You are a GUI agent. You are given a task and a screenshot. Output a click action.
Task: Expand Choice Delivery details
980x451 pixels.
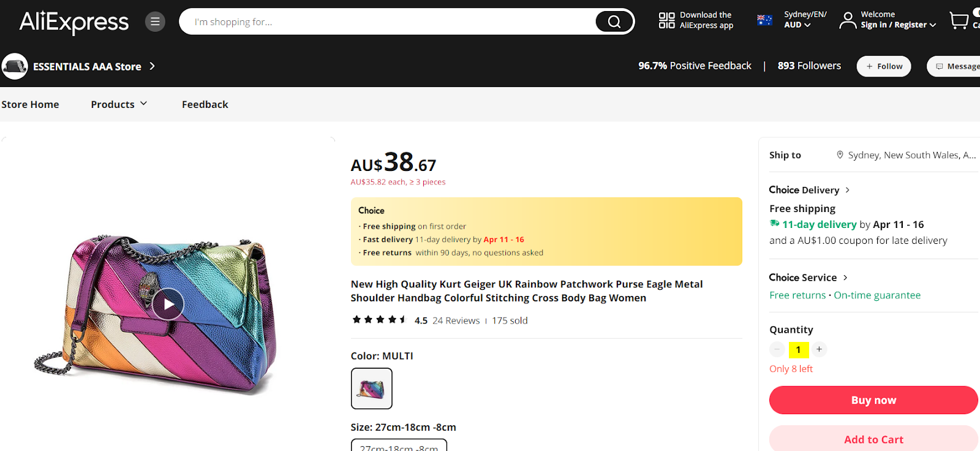click(809, 190)
